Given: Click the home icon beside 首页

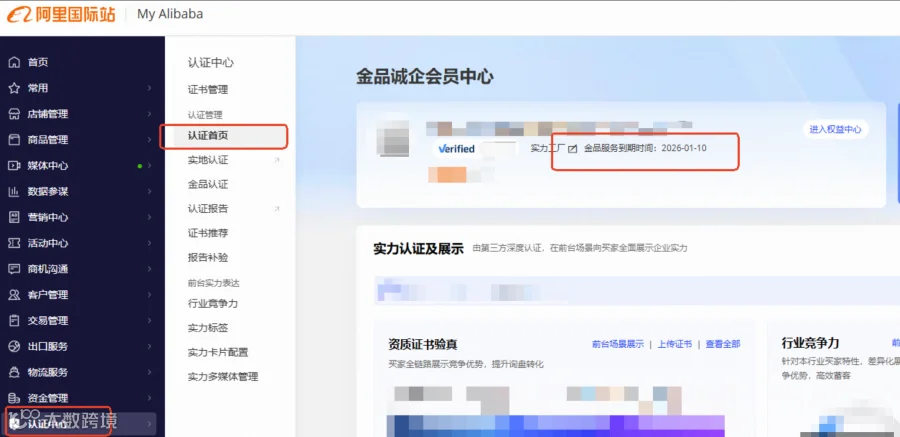Looking at the screenshot, I should click(14, 62).
